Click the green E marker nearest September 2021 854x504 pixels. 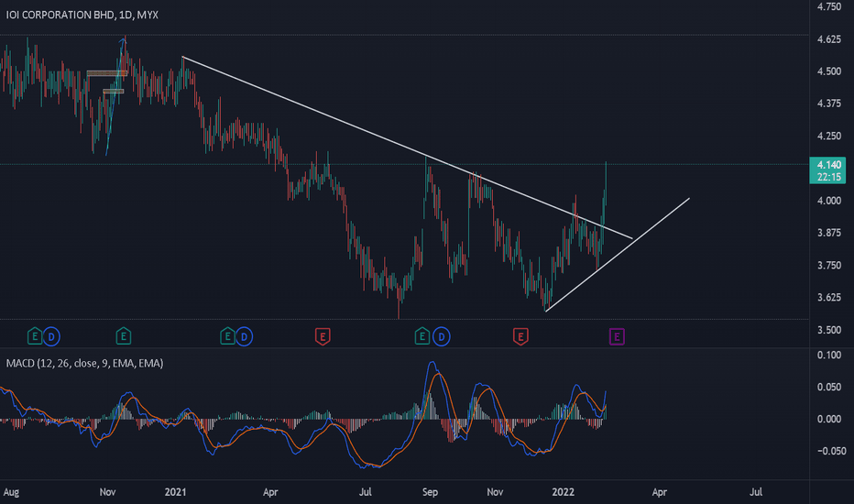pos(422,336)
